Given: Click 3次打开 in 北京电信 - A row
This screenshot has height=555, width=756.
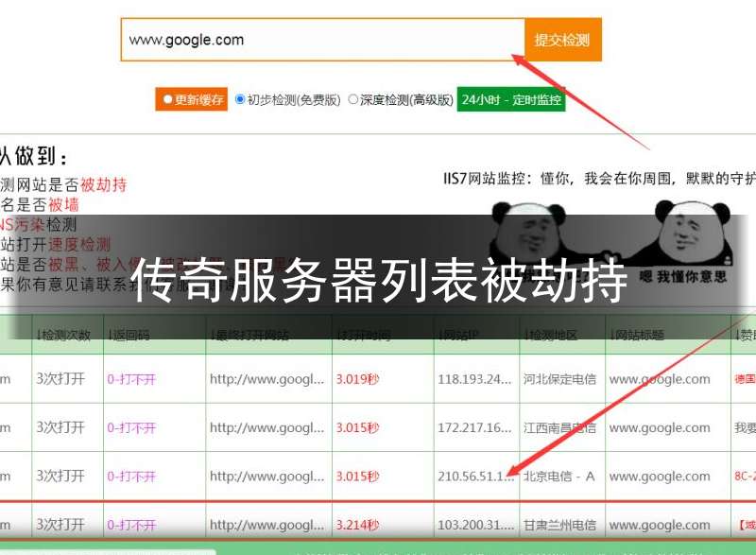Looking at the screenshot, I should pyautogui.click(x=60, y=476).
